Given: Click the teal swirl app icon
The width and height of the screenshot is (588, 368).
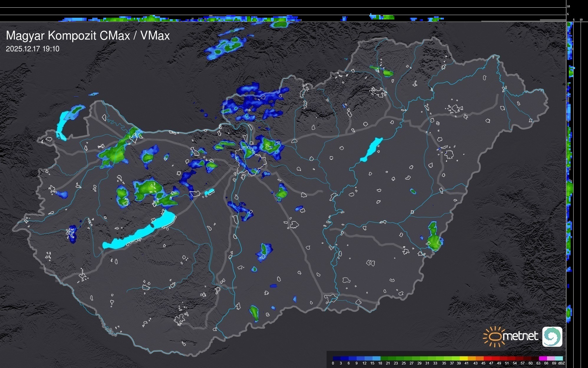Looking at the screenshot, I should [x=552, y=336].
